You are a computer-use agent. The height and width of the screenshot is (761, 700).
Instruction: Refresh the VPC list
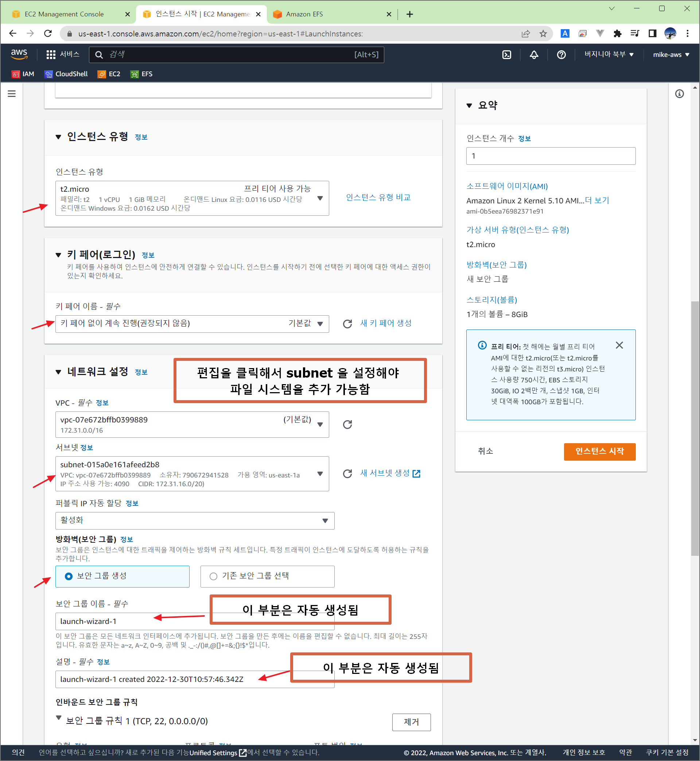[347, 425]
